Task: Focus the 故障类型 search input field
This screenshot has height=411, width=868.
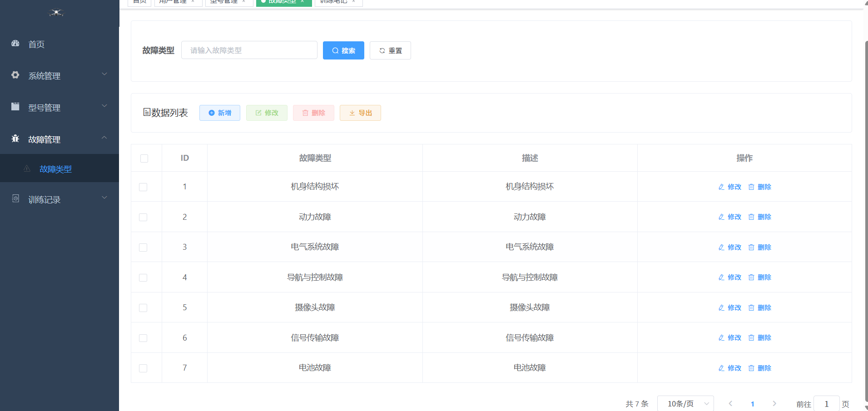Action: pos(249,50)
